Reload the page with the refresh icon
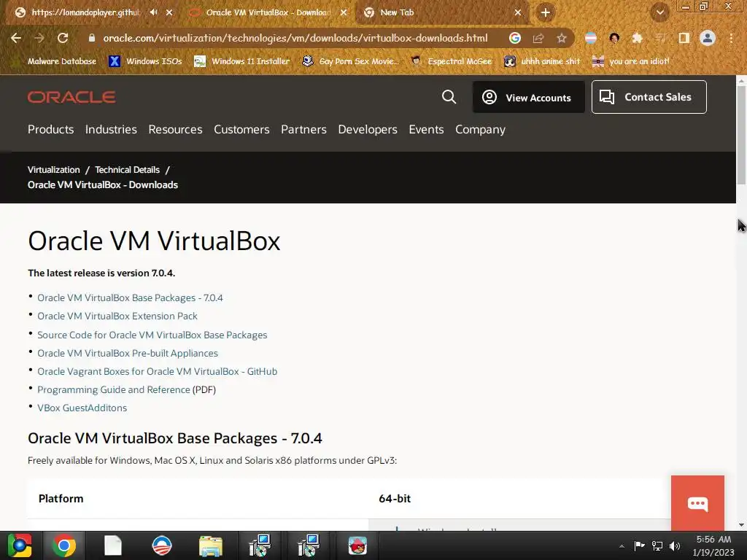The image size is (747, 560). [x=63, y=38]
